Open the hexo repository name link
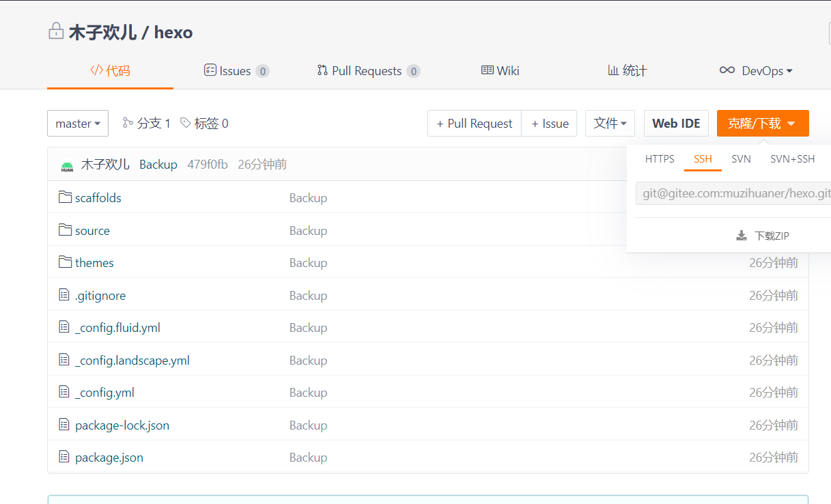This screenshot has width=831, height=504. (173, 32)
